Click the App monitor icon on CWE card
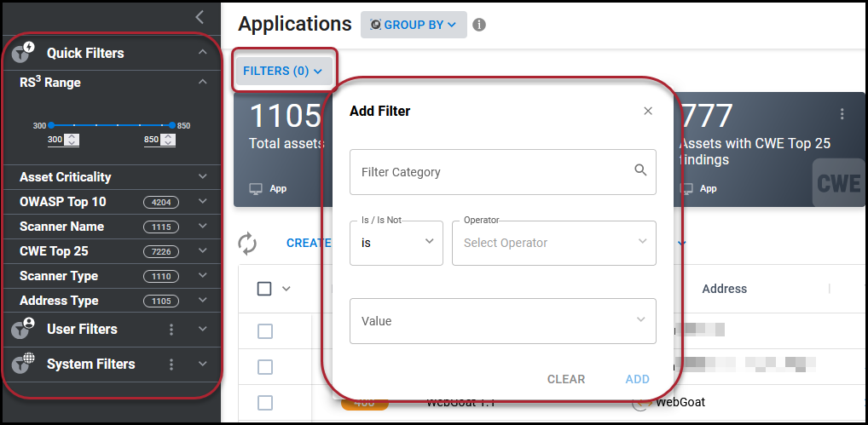 click(x=686, y=188)
